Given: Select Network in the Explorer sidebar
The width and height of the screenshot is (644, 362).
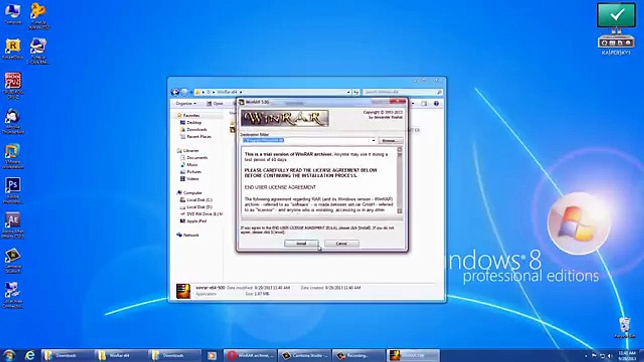Looking at the screenshot, I should 188,235.
